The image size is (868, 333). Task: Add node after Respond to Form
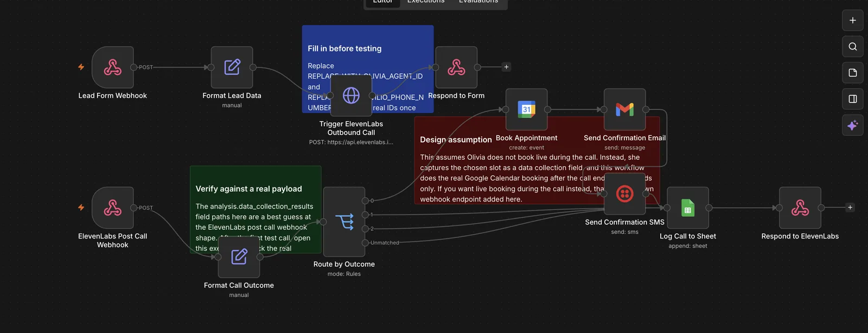tap(506, 67)
